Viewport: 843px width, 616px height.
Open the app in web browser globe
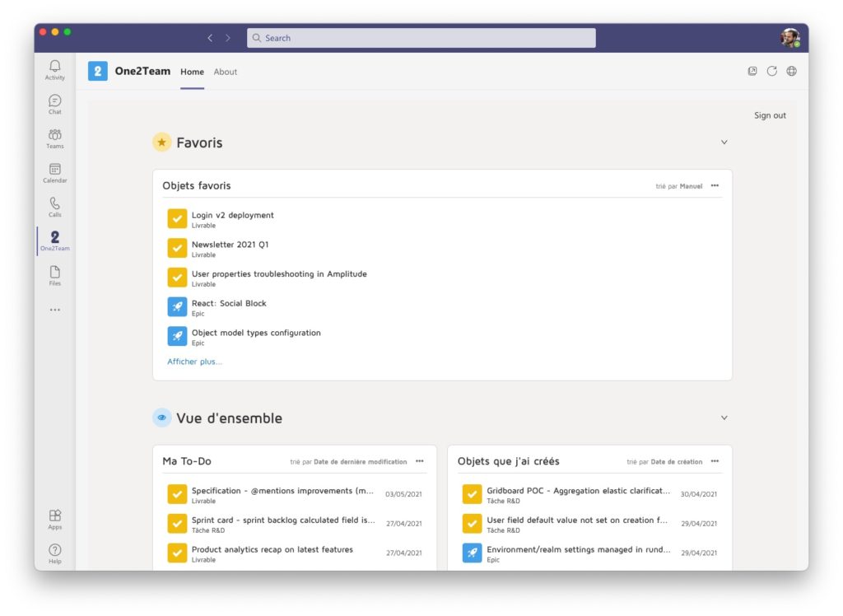pos(791,71)
